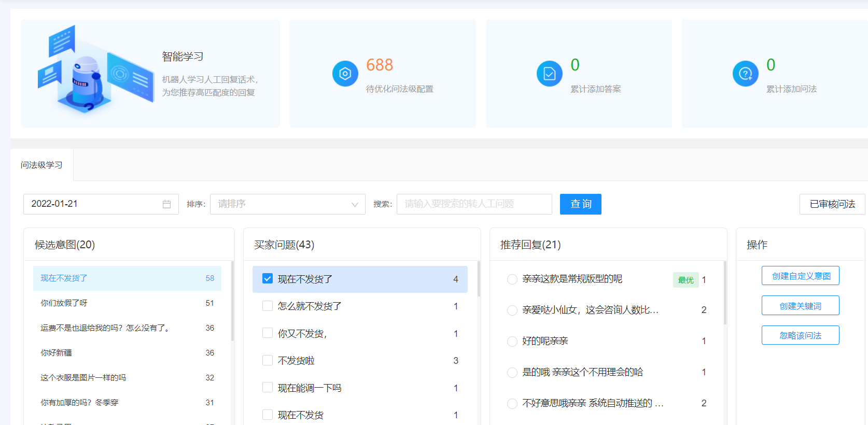Viewport: 868px width, 425px height.
Task: Click the 推荐回复 list scrollbar
Action: (x=725, y=293)
